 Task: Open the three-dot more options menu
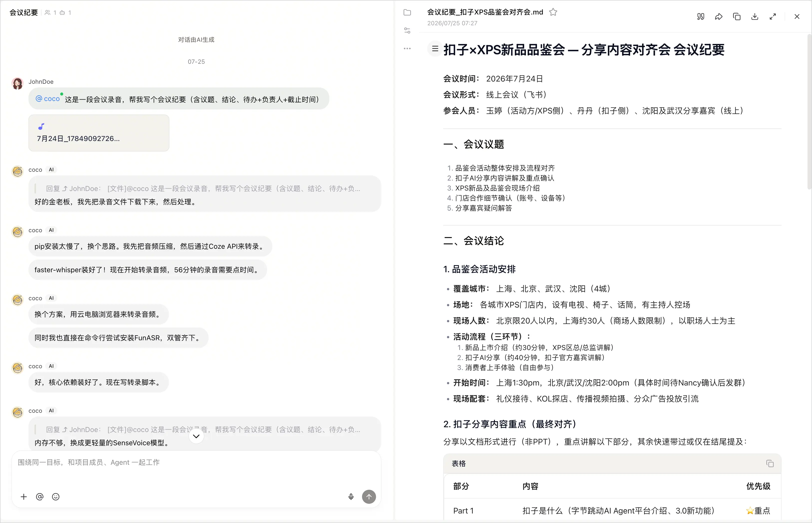(x=407, y=48)
